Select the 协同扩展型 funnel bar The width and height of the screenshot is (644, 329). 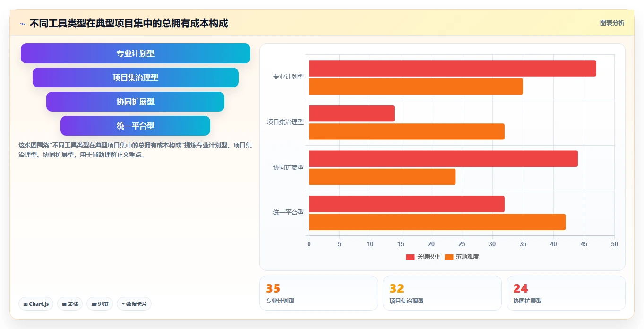(x=136, y=102)
